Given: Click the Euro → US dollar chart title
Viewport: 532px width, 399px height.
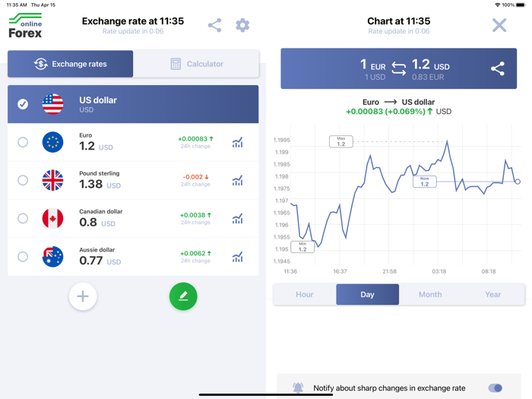Looking at the screenshot, I should (x=399, y=102).
